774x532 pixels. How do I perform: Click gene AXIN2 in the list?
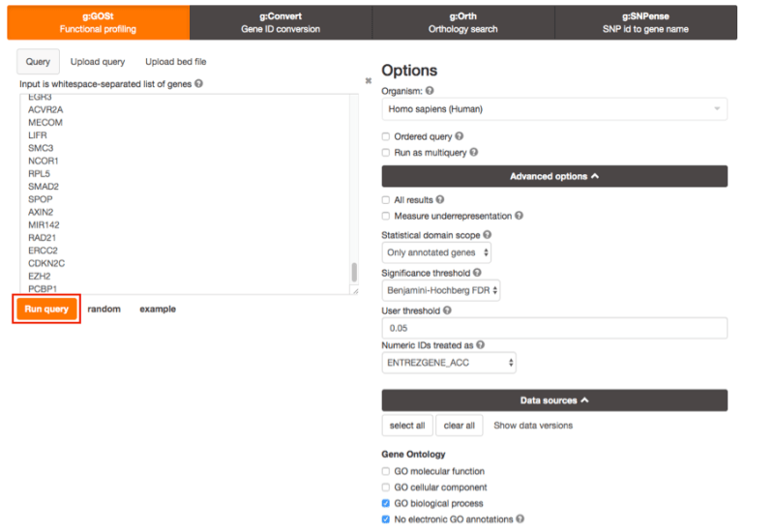tap(41, 212)
